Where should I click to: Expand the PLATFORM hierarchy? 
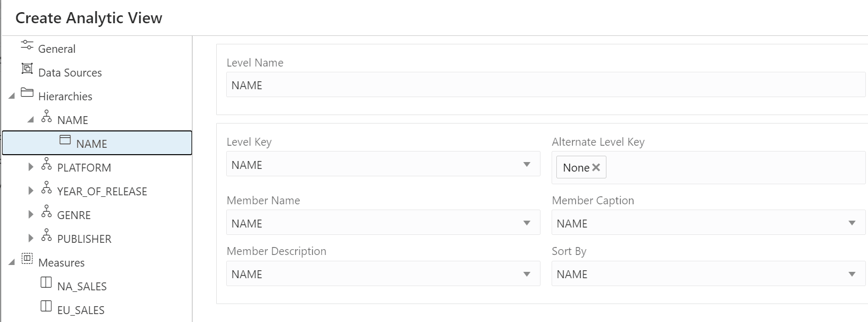tap(31, 166)
